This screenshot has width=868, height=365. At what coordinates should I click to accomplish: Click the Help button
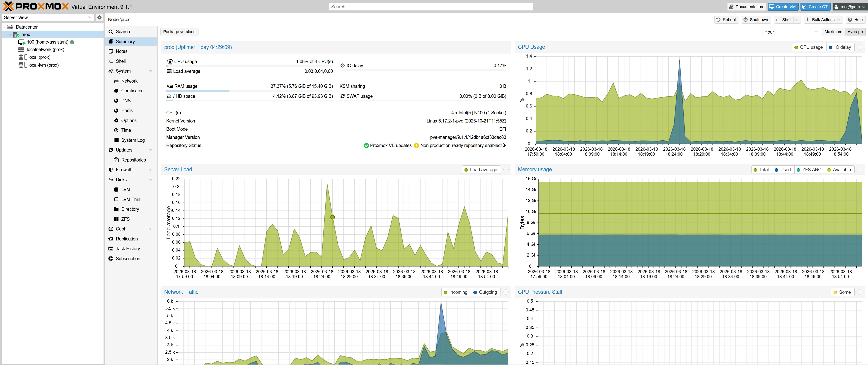(x=855, y=20)
